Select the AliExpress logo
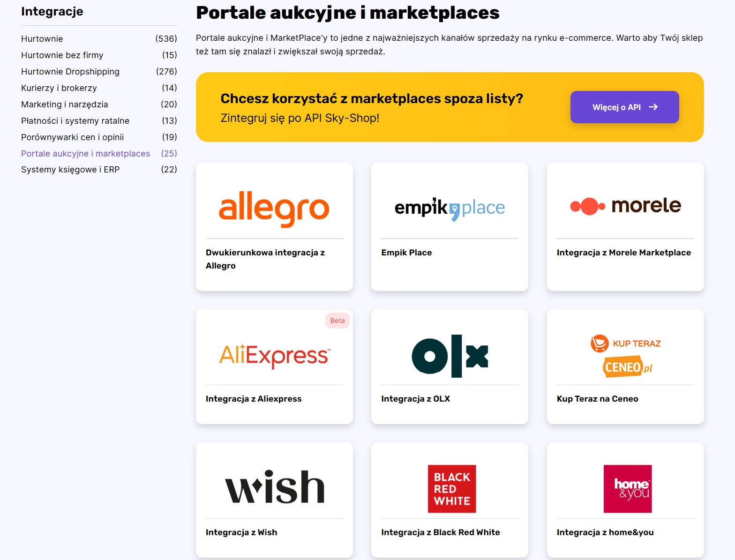 click(274, 355)
